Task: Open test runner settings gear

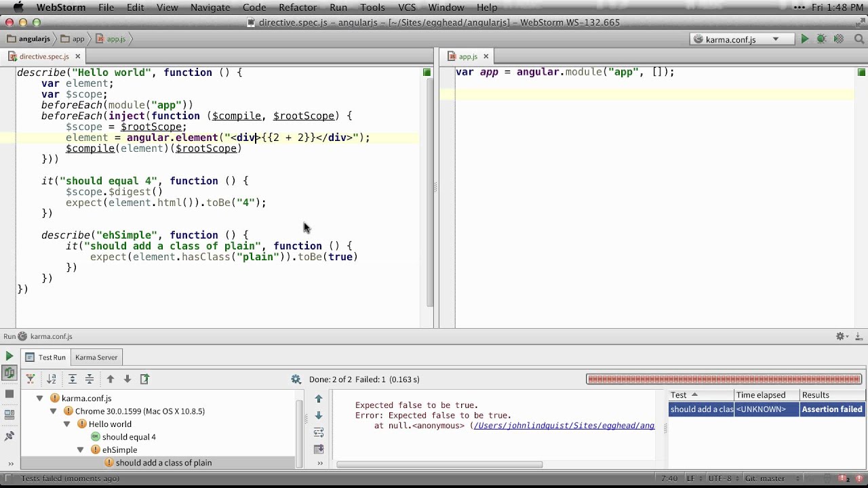Action: (296, 380)
